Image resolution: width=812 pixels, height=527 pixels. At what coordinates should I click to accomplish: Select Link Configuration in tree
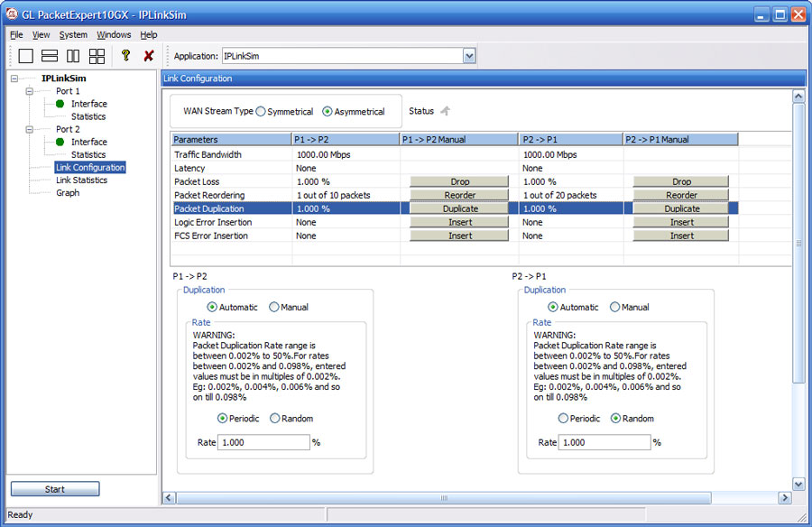click(90, 167)
